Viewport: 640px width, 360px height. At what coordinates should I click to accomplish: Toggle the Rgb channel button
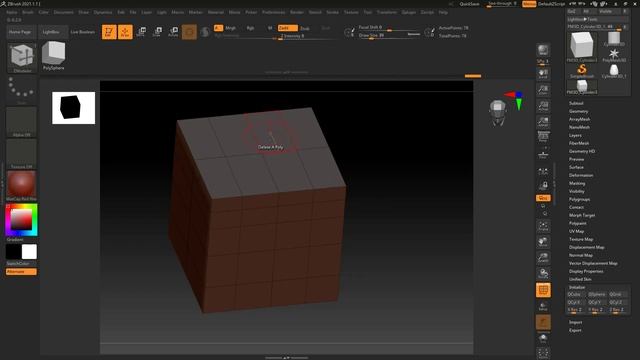[x=250, y=28]
